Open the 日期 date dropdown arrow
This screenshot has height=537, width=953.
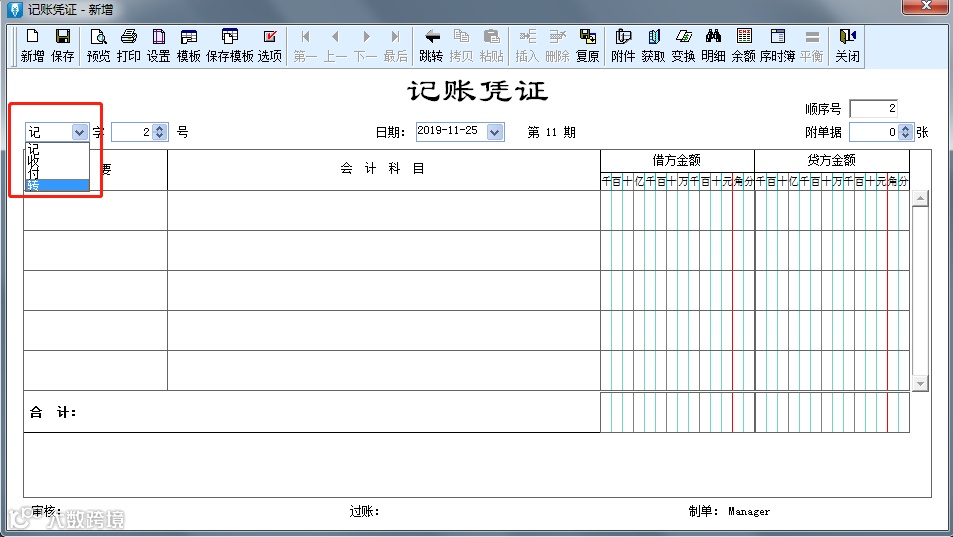[495, 132]
